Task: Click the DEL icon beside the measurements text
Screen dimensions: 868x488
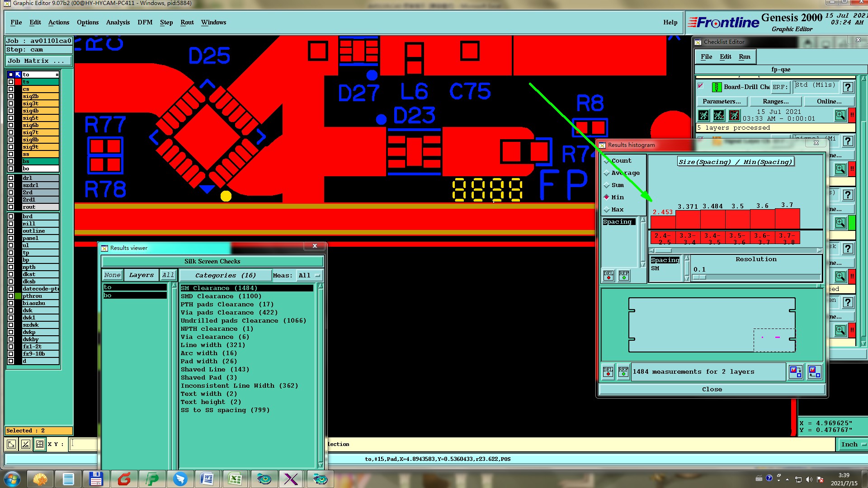Action: tap(608, 372)
